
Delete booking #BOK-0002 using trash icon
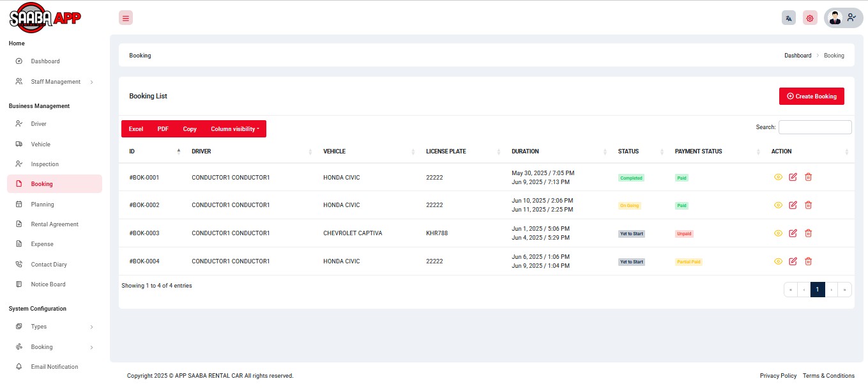[x=808, y=205]
